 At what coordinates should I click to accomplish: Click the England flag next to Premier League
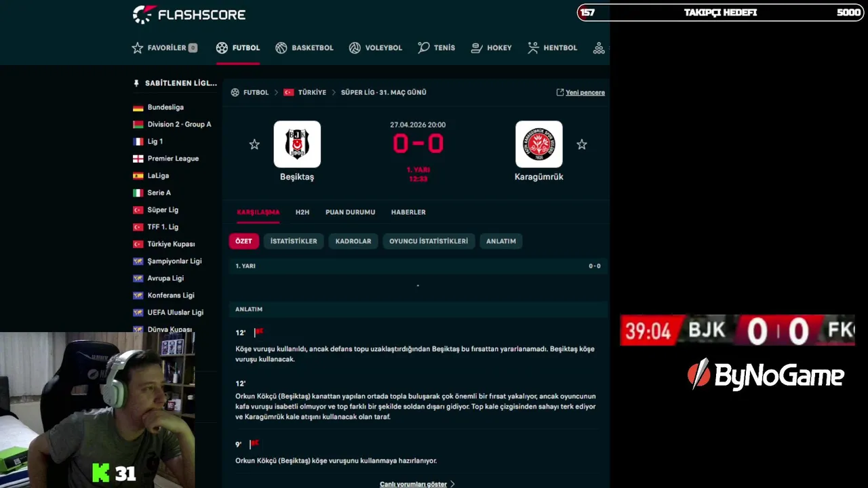coord(138,159)
